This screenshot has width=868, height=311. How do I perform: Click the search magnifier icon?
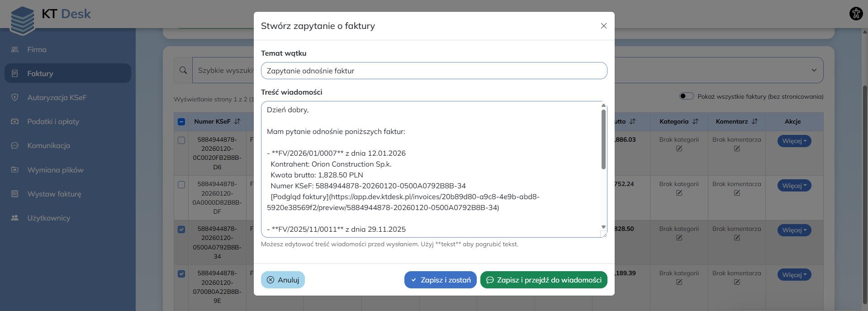(183, 70)
